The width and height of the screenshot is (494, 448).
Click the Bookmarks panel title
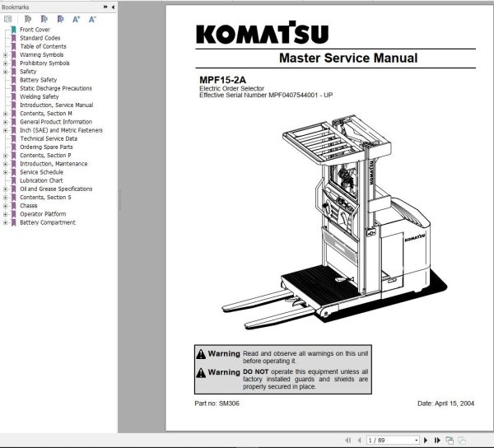click(x=15, y=7)
